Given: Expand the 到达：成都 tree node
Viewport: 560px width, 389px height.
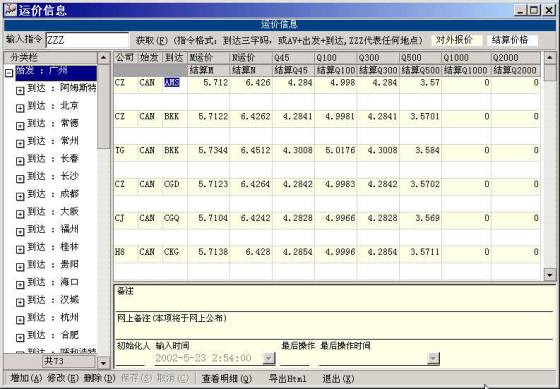Looking at the screenshot, I should tap(20, 196).
